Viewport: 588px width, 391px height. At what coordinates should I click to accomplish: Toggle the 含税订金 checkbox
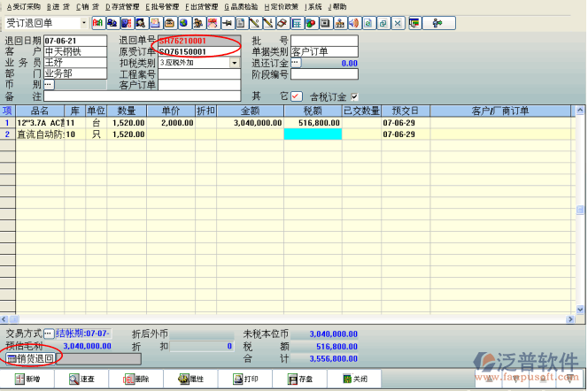click(x=355, y=96)
